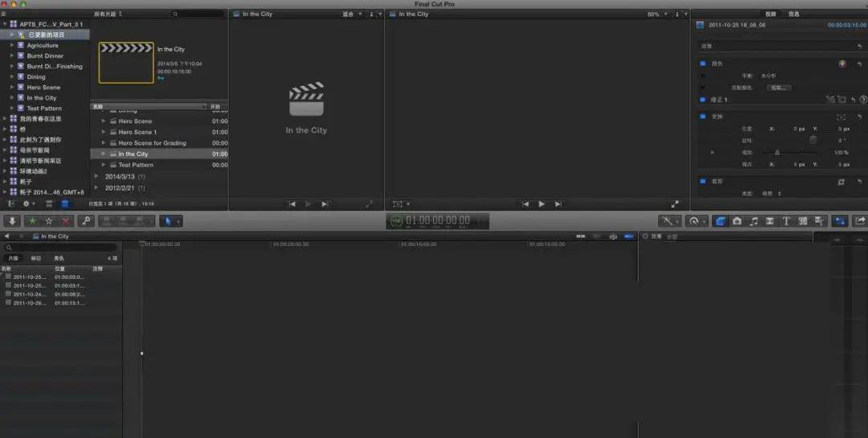The width and height of the screenshot is (868, 438).
Task: Toggle the Inspector button in toolbar
Action: pyautogui.click(x=841, y=221)
